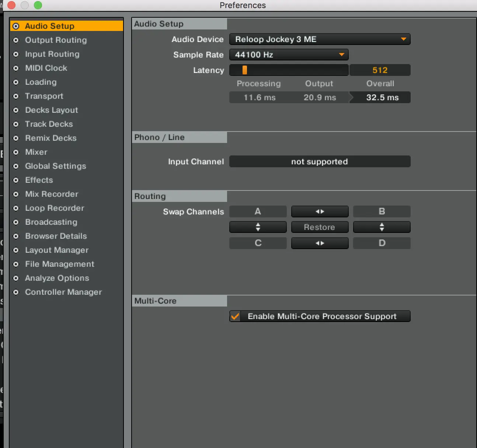This screenshot has width=477, height=448.
Task: Open the File Management section
Action: tap(59, 264)
